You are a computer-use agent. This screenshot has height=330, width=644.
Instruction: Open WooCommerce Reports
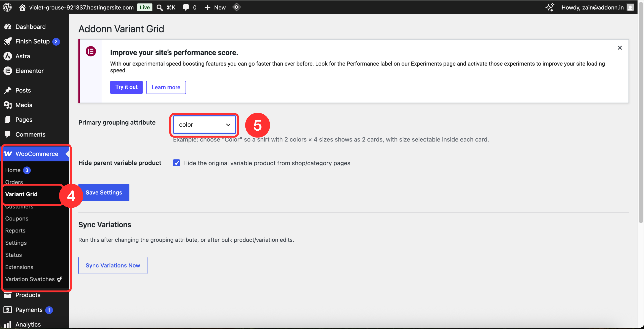pos(15,231)
